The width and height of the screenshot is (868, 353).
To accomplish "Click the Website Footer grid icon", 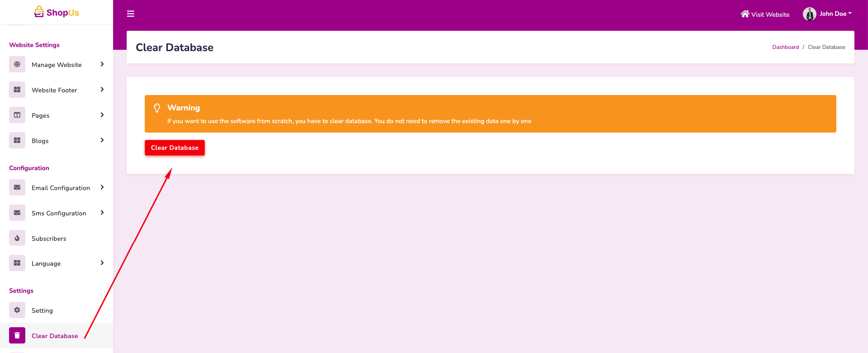I will [17, 90].
